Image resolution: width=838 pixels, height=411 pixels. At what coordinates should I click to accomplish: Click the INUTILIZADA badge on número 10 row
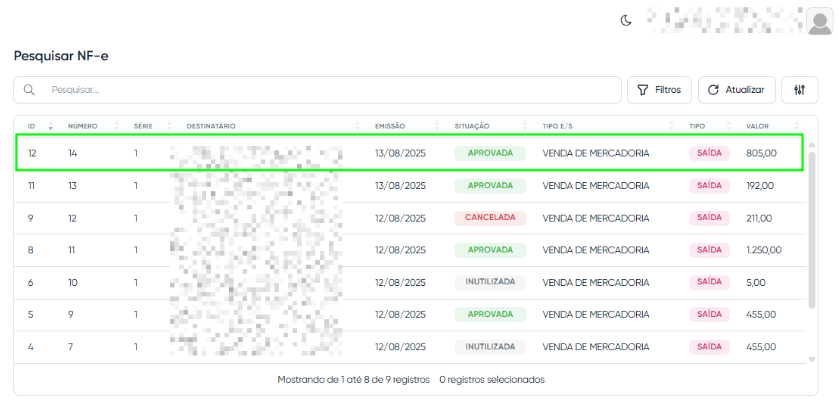click(x=489, y=282)
